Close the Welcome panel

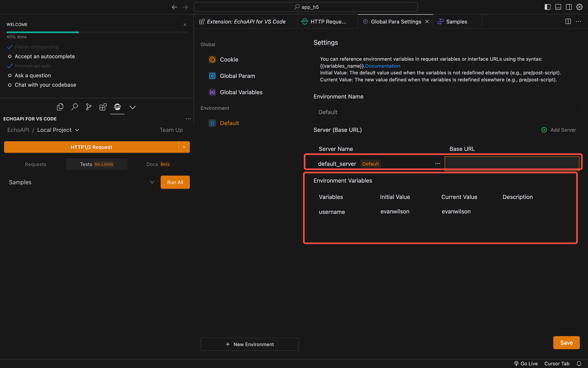(x=185, y=25)
